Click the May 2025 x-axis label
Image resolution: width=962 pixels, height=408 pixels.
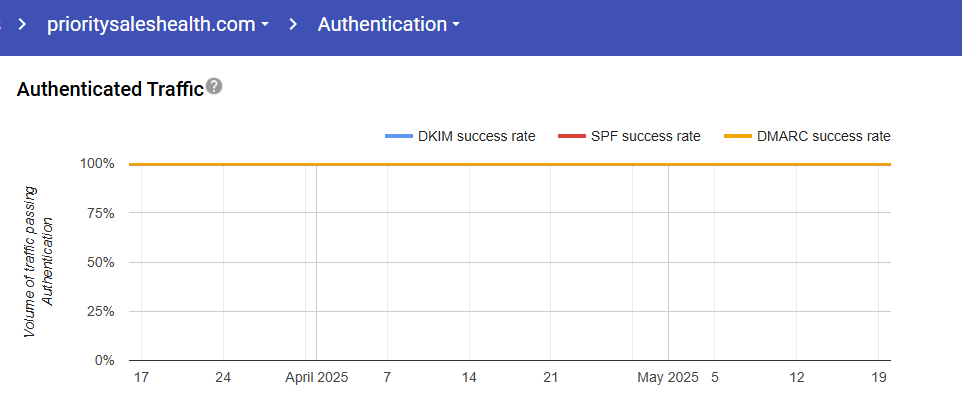[667, 378]
